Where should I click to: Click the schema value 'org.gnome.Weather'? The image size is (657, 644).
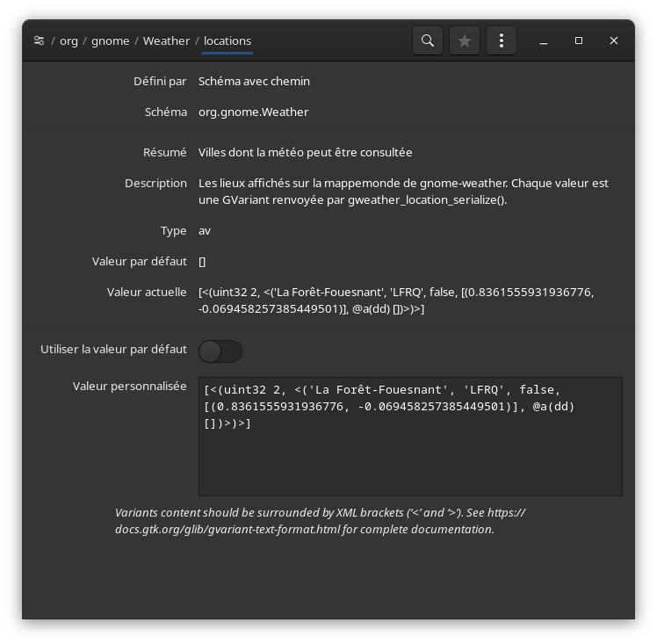[x=253, y=112]
